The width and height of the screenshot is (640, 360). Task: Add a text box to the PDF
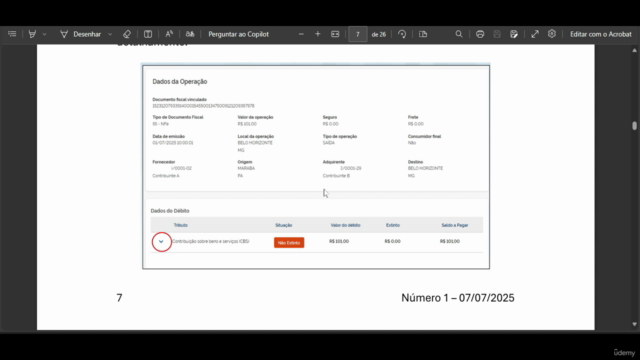point(148,34)
